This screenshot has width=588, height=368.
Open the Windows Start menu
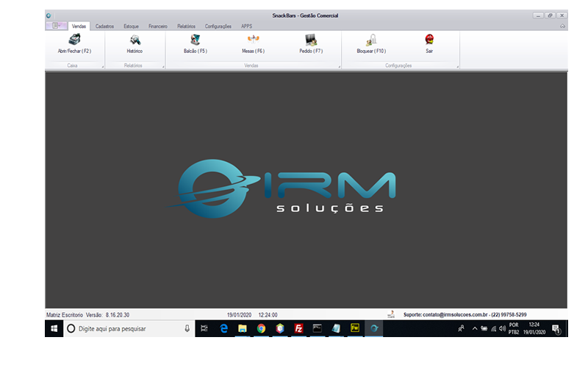[54, 328]
